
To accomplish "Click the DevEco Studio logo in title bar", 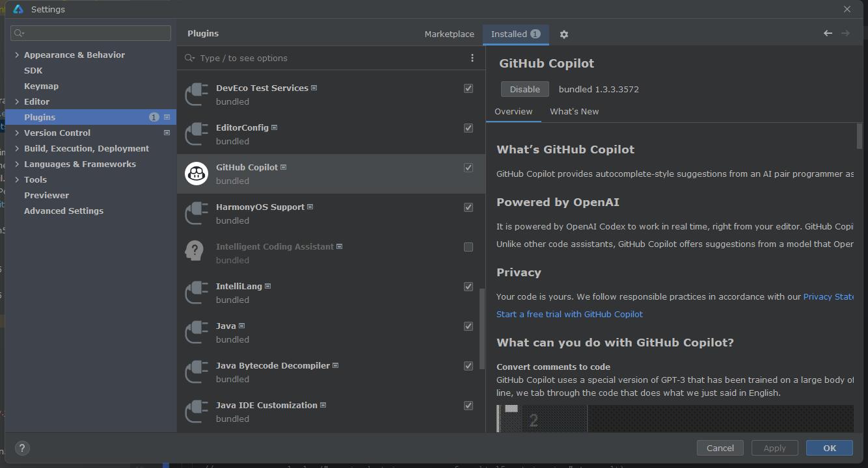I will pos(18,9).
